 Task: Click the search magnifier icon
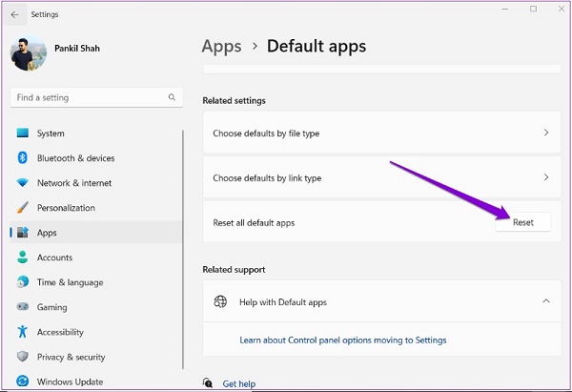pyautogui.click(x=172, y=97)
